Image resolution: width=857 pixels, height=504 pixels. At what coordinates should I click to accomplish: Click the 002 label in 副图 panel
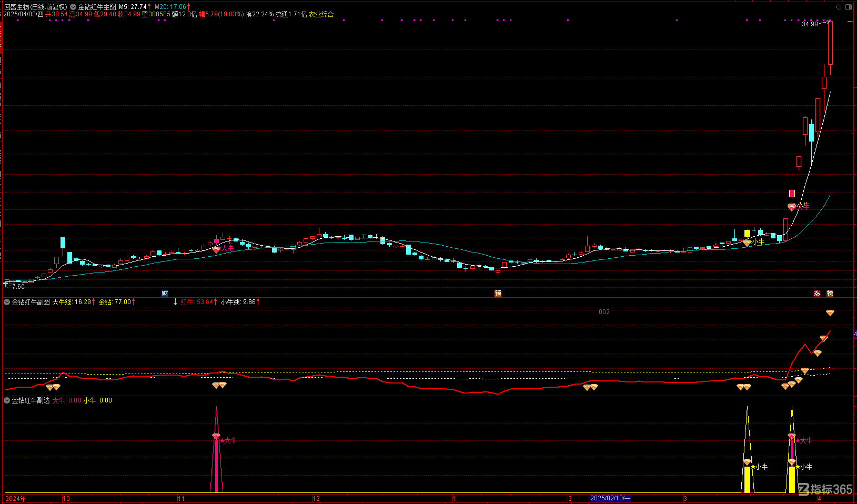(x=604, y=312)
